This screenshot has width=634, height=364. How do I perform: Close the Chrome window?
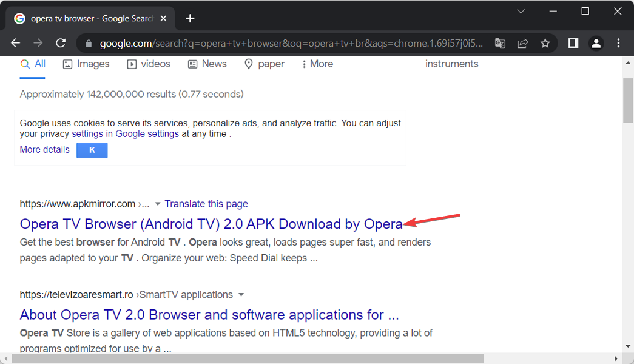pos(618,12)
